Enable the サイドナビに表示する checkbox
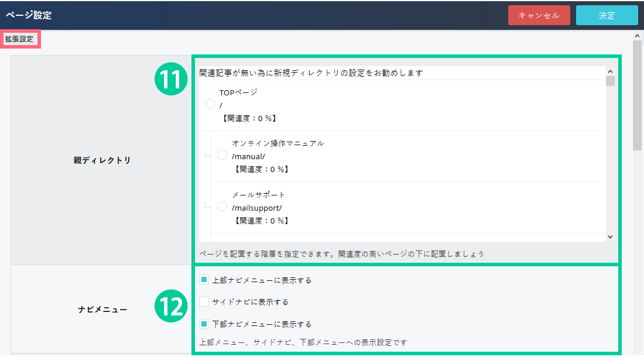The height and width of the screenshot is (364, 644). pos(204,302)
